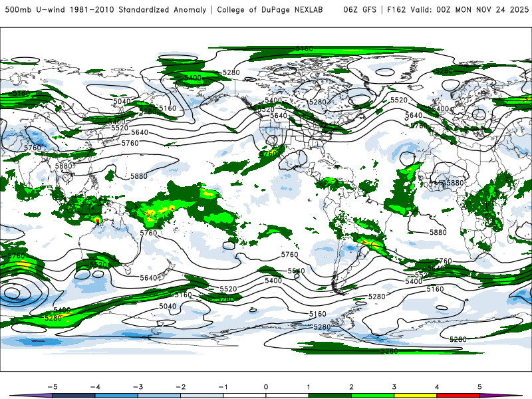Click the '-3' colorbar tick label
The image size is (532, 399).
(138, 387)
